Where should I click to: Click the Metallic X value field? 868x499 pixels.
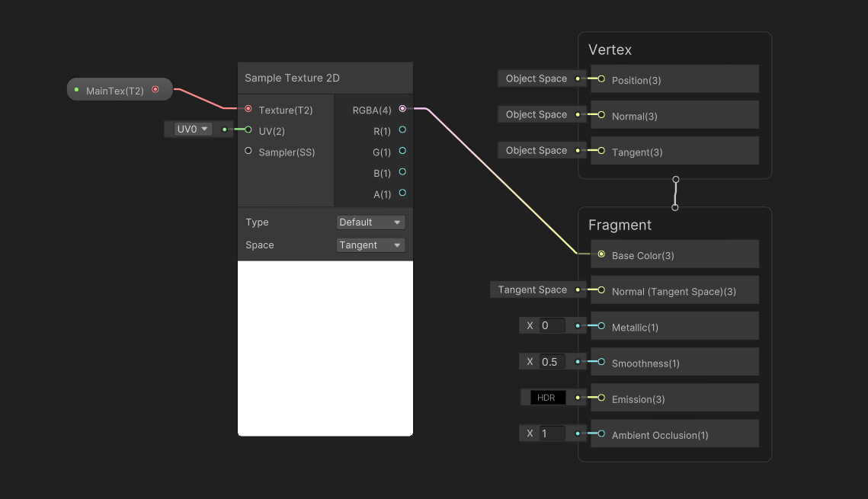[x=552, y=326]
